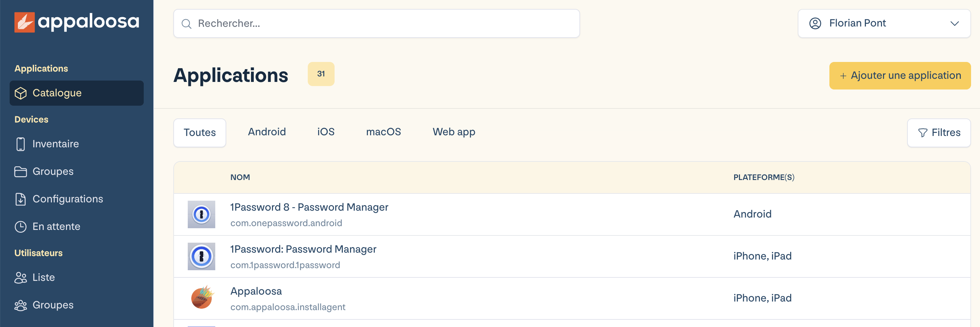The image size is (980, 327).
Task: Open En attente in the sidebar
Action: (76, 227)
